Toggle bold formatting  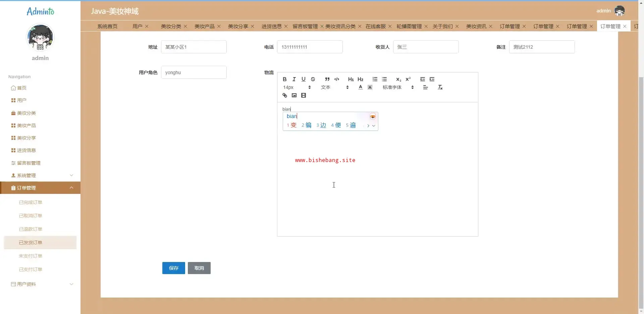284,79
